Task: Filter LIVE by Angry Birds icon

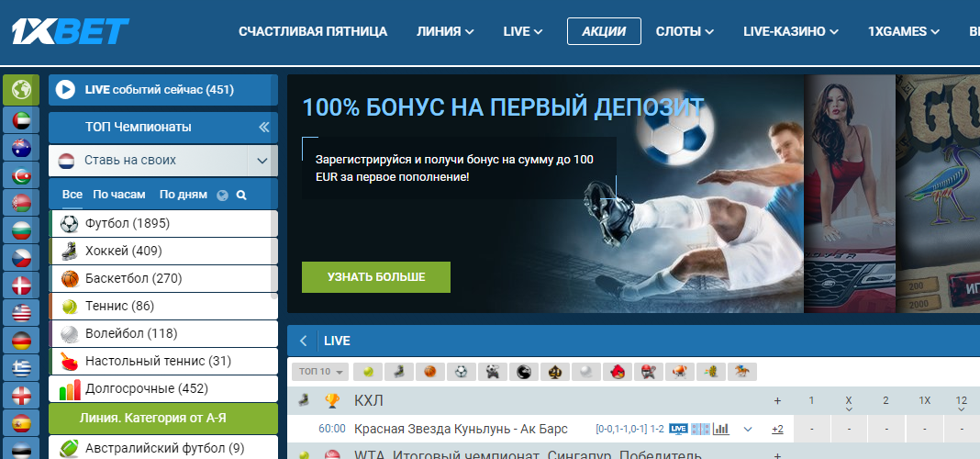Action: 618,372
